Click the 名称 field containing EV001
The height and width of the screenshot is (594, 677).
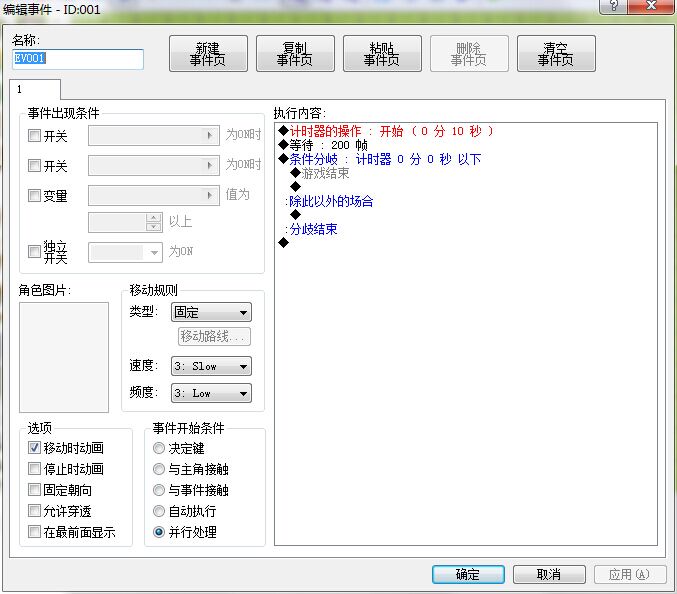(78, 59)
